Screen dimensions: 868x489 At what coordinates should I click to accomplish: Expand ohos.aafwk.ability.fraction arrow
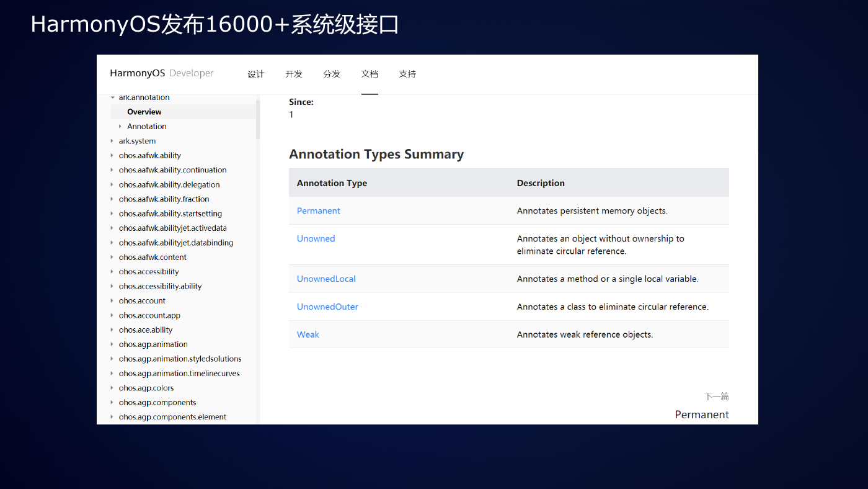click(x=112, y=199)
